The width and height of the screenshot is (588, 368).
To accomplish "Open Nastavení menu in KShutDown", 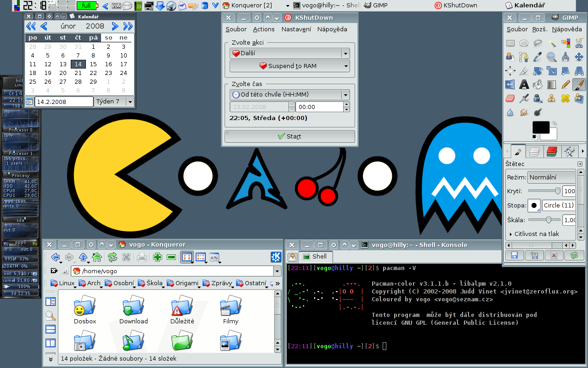I will [x=296, y=29].
